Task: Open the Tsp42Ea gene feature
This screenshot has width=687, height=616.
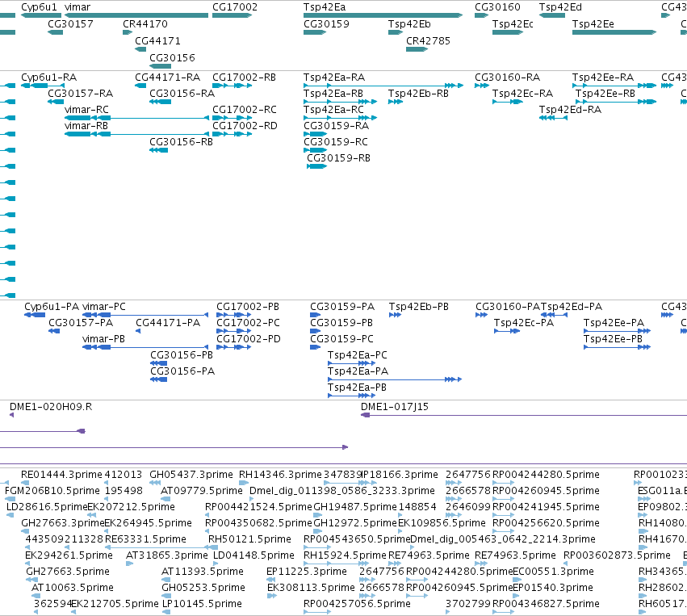Action: pyautogui.click(x=383, y=15)
